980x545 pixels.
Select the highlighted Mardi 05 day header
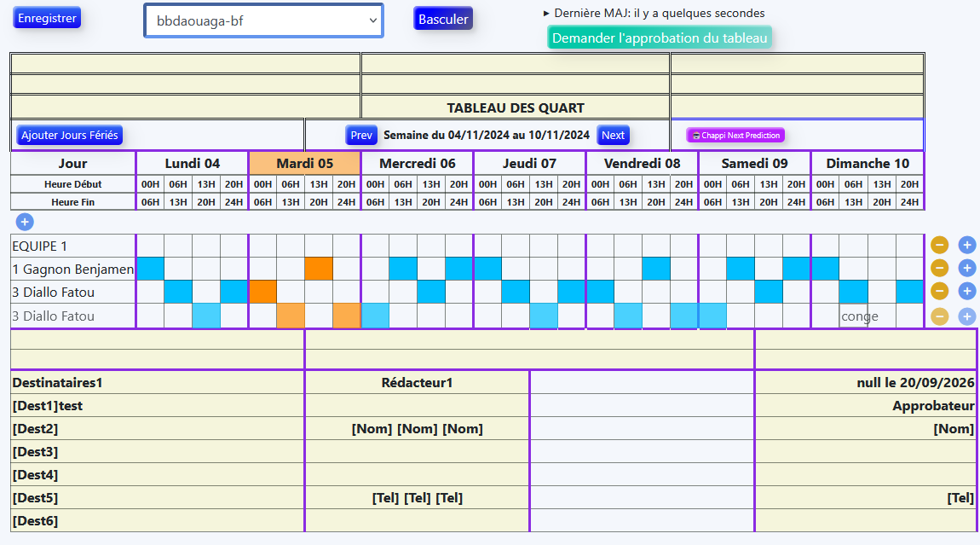305,163
